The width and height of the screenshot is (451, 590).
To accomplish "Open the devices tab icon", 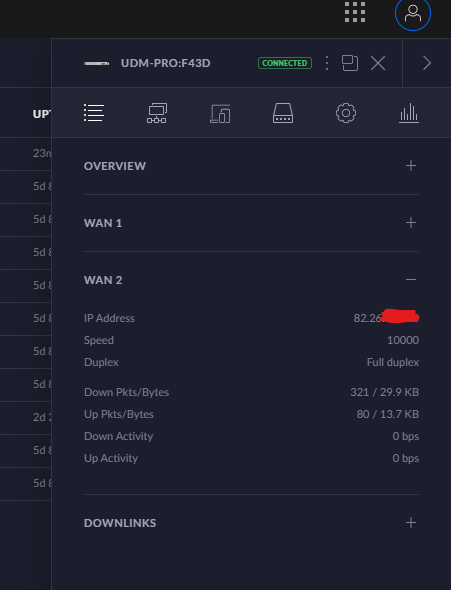I will coord(220,114).
